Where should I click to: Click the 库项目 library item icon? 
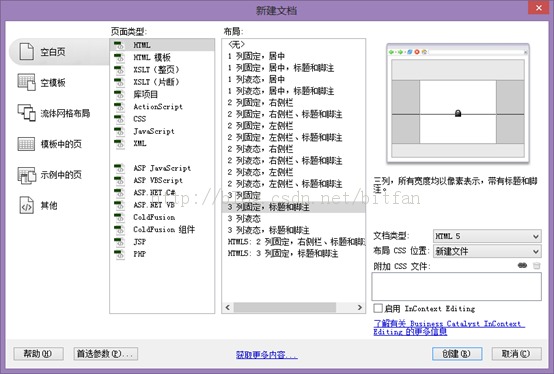coord(119,94)
